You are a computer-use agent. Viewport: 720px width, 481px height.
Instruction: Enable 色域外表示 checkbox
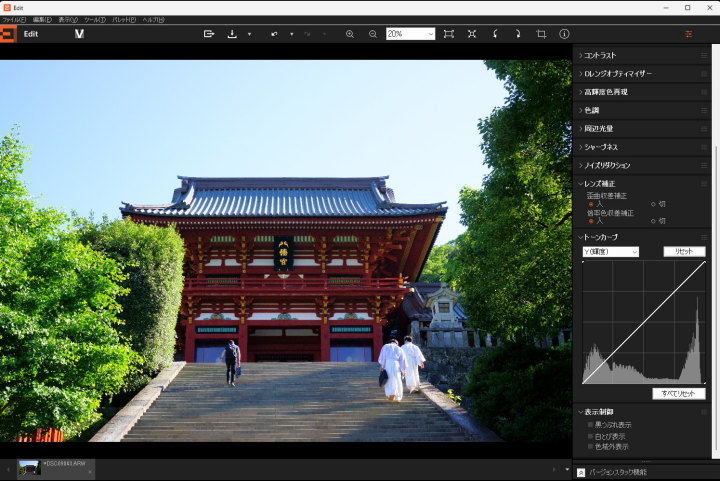click(591, 446)
